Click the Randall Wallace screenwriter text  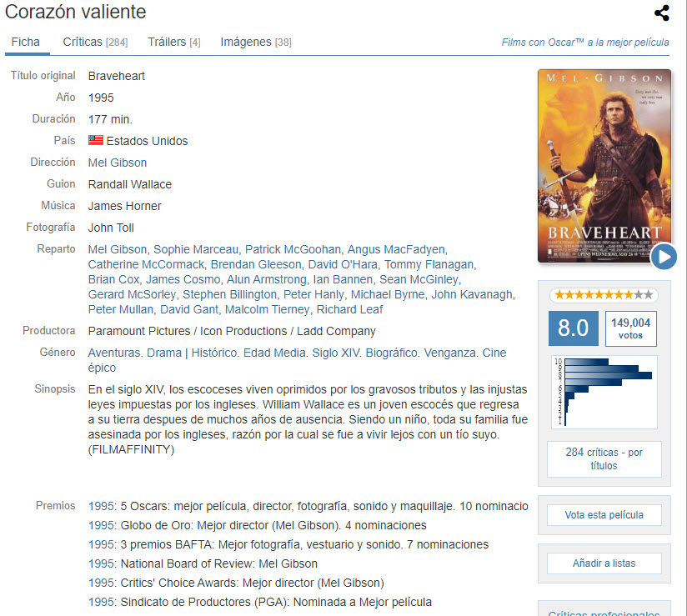click(130, 184)
